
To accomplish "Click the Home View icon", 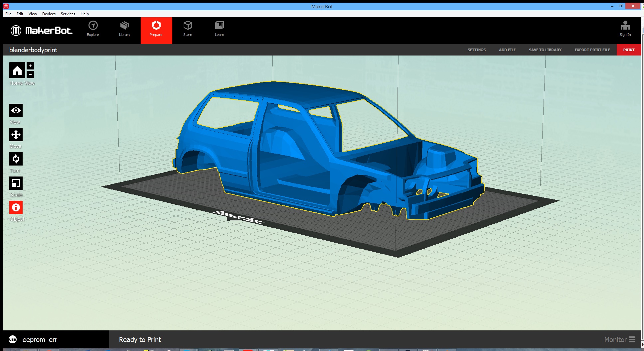I will coord(17,70).
